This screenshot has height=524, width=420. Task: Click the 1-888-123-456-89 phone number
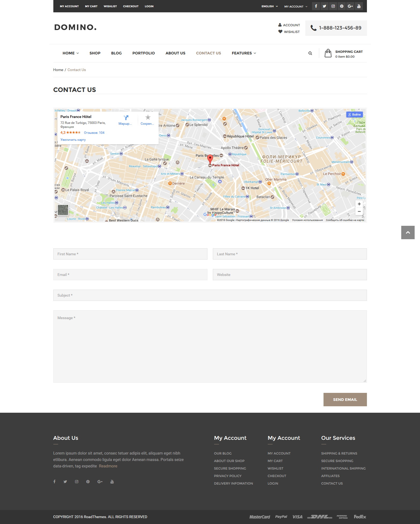[340, 28]
